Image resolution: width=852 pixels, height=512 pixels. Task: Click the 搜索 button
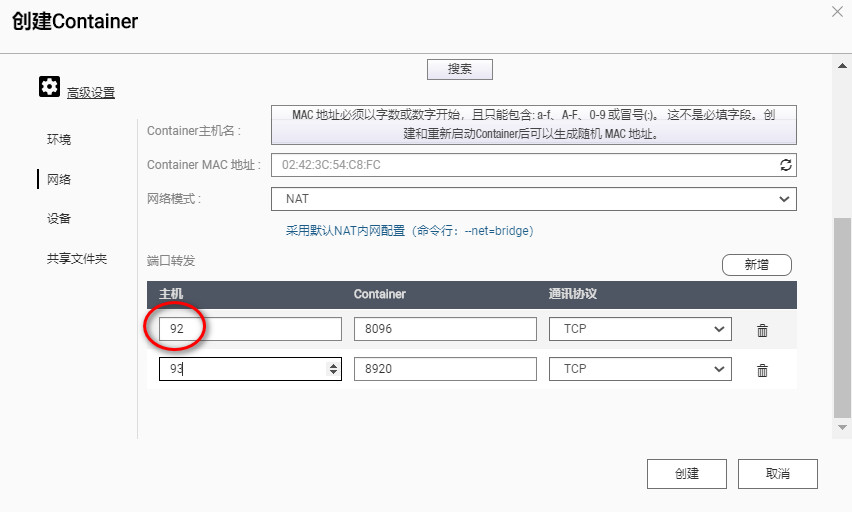pyautogui.click(x=460, y=69)
